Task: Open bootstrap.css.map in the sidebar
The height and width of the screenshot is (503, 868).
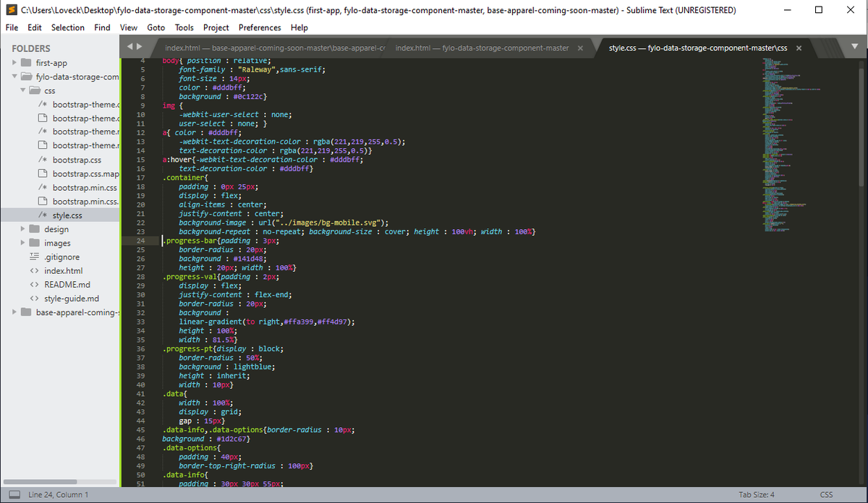Action: 86,173
